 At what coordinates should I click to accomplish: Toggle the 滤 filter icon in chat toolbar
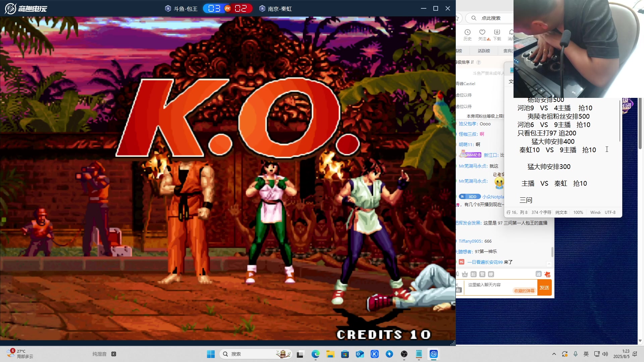coord(538,274)
